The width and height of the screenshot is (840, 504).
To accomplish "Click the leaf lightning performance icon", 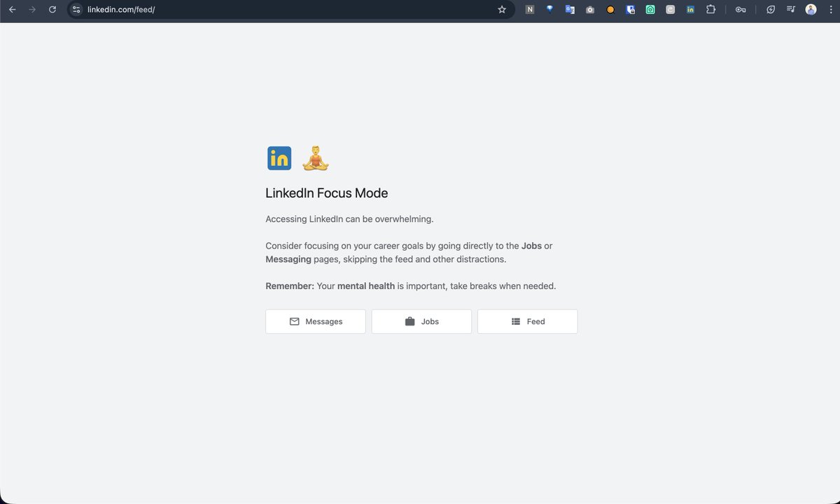I will tap(771, 10).
